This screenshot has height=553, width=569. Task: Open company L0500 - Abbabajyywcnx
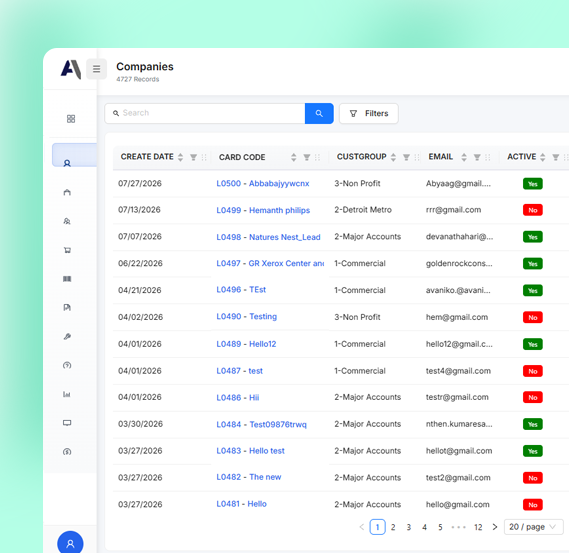[x=263, y=183]
